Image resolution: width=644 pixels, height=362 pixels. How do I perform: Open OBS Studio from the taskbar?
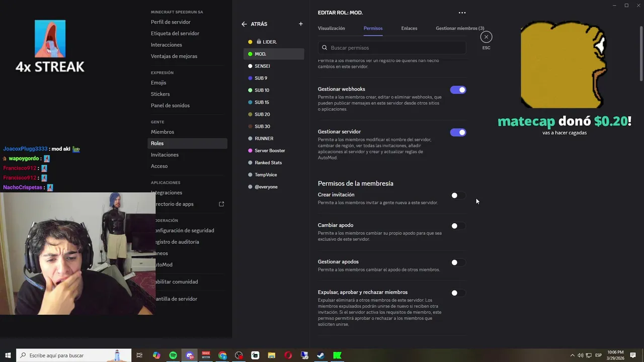[239, 355]
